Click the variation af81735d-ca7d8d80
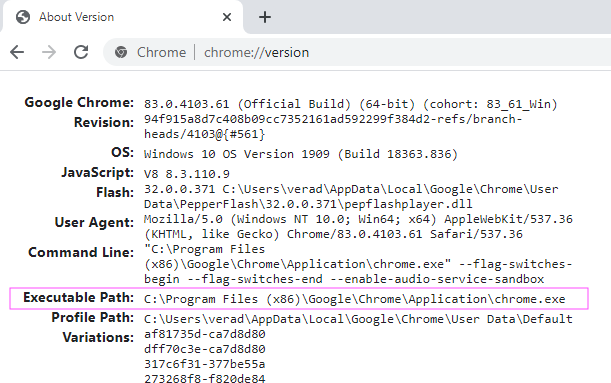This screenshot has width=611, height=383. pos(205,334)
